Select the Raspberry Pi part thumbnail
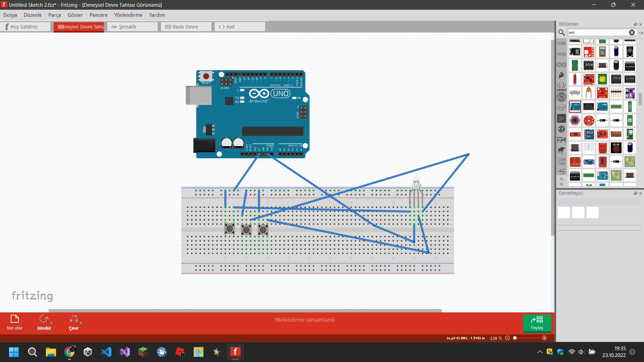The image size is (644, 362). click(616, 148)
